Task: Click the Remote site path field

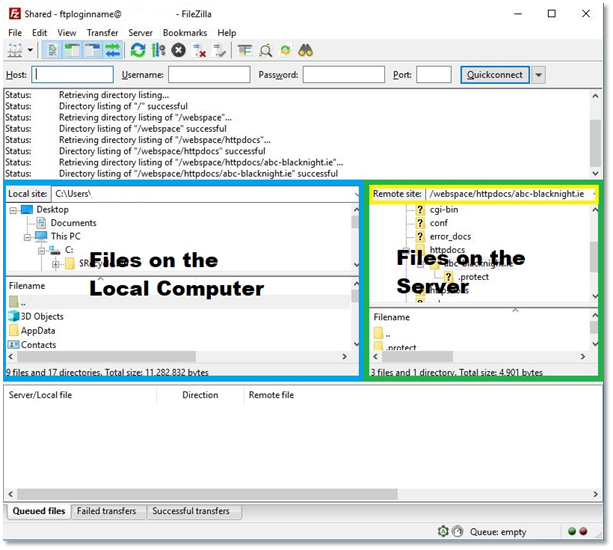Action: 509,193
